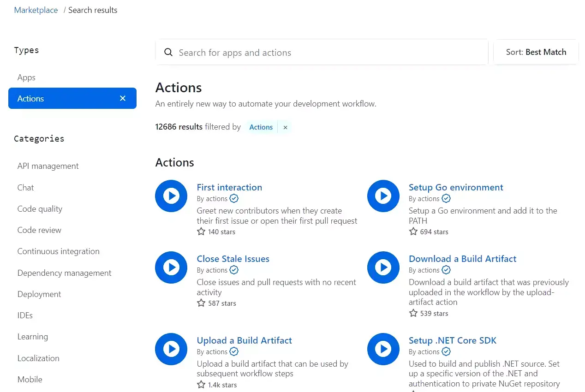The height and width of the screenshot is (392, 585).
Task: Click the verified badge beside First interaction publisher
Action: 234,198
